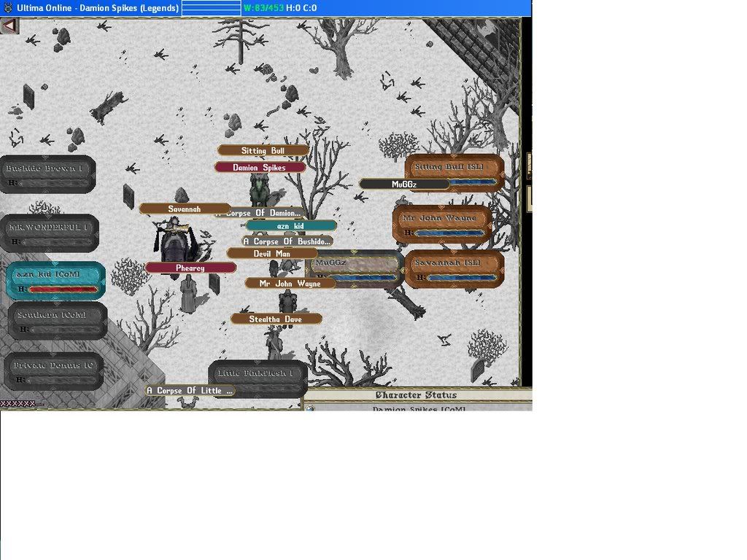
Task: Open the A Corpse Of Little label
Action: pyautogui.click(x=190, y=391)
